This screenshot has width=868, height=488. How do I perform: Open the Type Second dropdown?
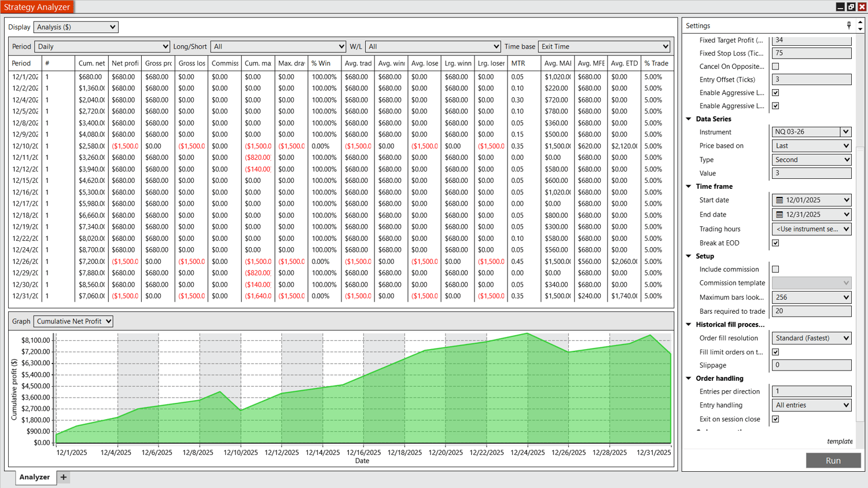coord(811,160)
